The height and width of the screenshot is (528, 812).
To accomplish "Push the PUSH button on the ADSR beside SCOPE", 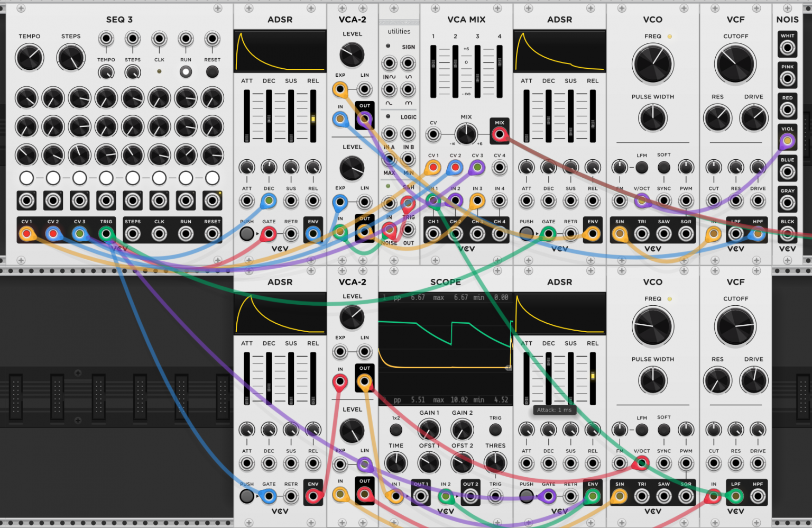I will coord(527,496).
